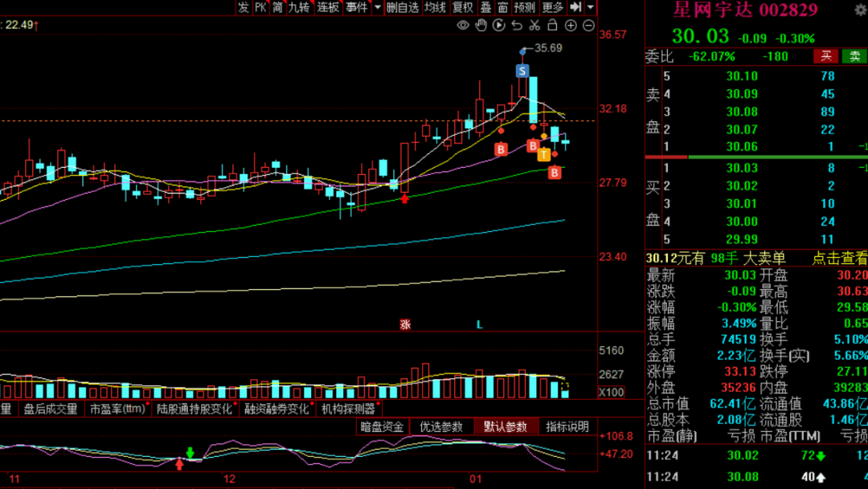Expand the dropdown arrow after 事件
The width and height of the screenshot is (868, 489).
coord(377,7)
